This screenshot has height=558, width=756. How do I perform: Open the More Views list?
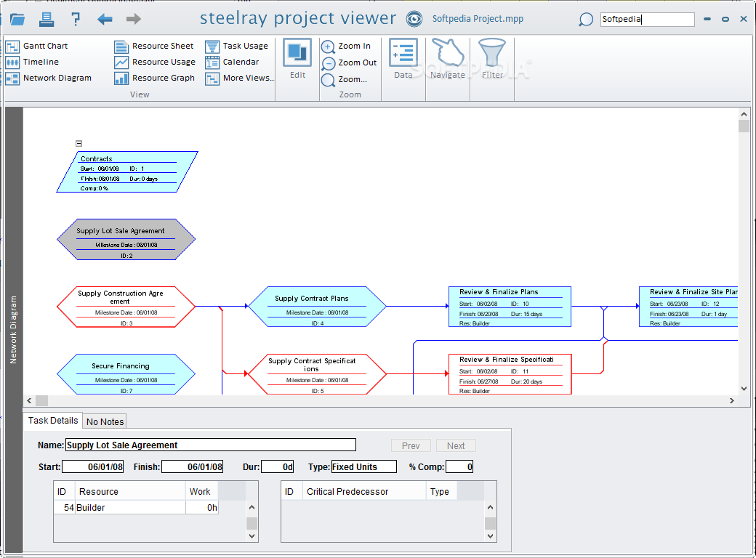(x=239, y=78)
